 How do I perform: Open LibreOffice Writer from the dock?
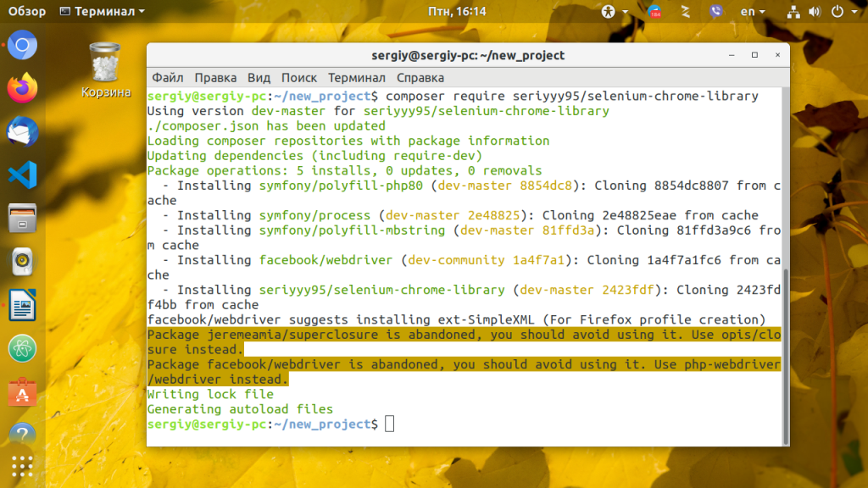tap(22, 305)
